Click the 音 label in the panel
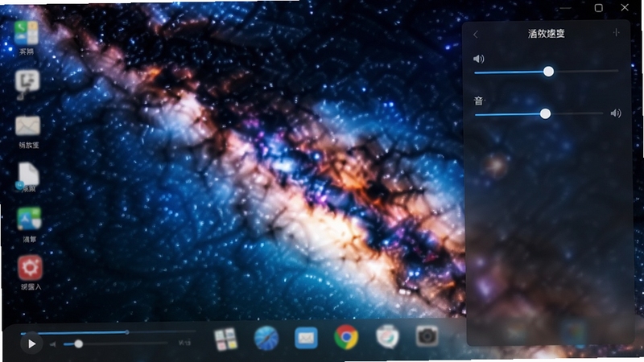This screenshot has height=362, width=644. (x=478, y=101)
